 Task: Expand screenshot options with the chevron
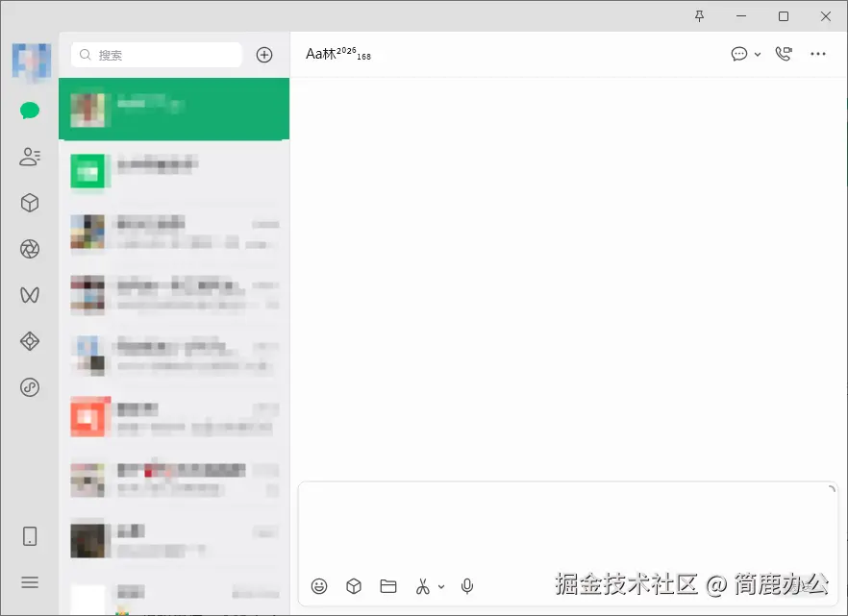(442, 586)
